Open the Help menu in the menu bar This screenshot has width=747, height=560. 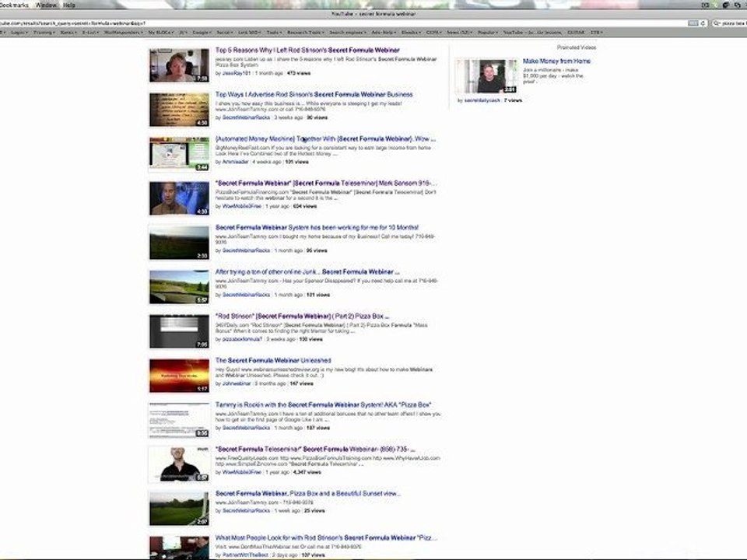click(69, 5)
